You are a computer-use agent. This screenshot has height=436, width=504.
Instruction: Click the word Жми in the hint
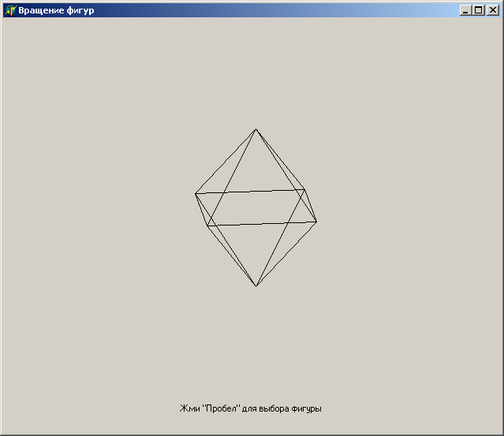[x=189, y=408]
